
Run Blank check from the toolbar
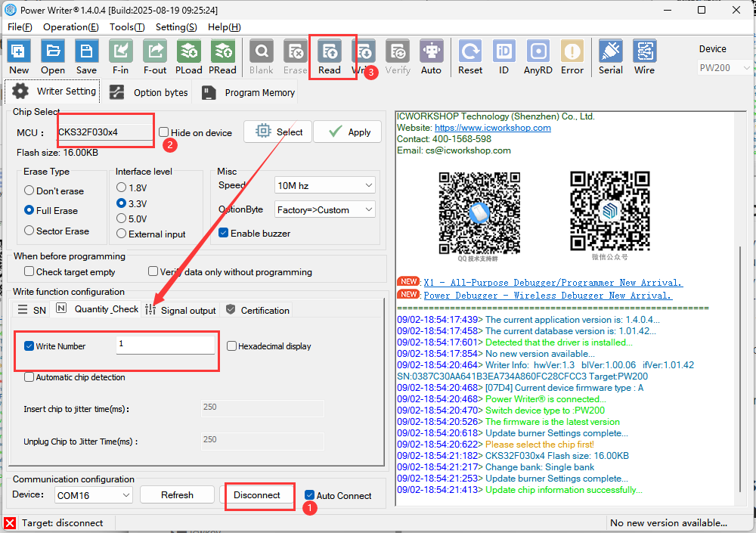pyautogui.click(x=262, y=57)
